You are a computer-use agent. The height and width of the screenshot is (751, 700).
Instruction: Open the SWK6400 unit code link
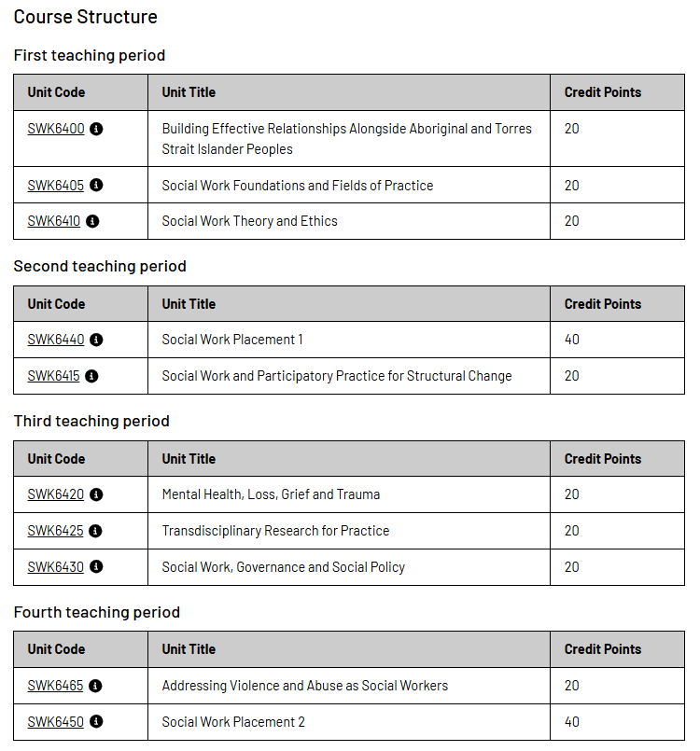(x=56, y=129)
